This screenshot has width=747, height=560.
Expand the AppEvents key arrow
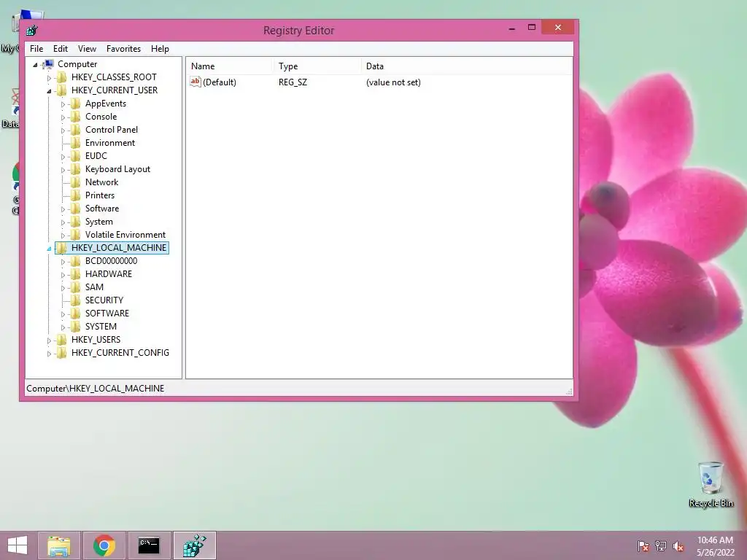[63, 104]
